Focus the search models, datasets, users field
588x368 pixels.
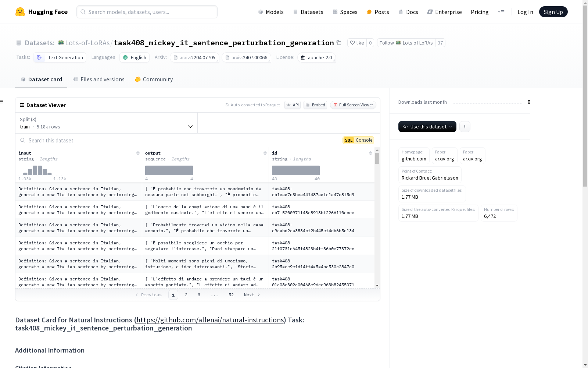(147, 12)
